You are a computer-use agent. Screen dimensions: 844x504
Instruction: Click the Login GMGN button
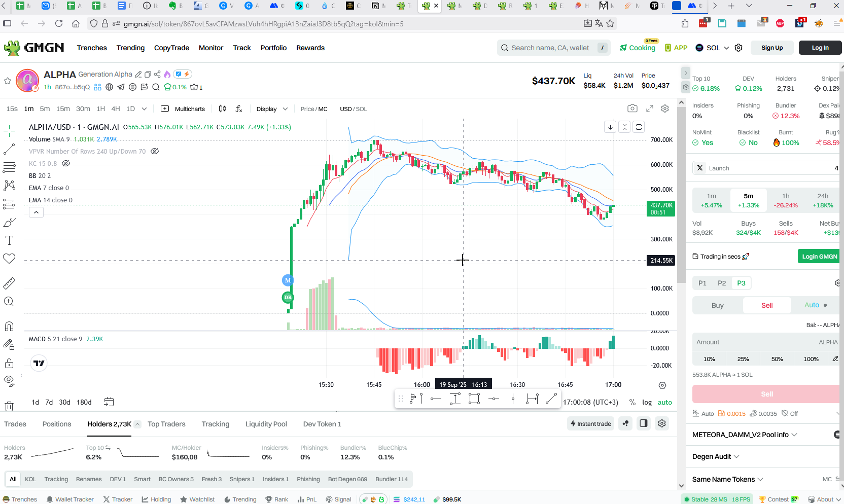[819, 256]
